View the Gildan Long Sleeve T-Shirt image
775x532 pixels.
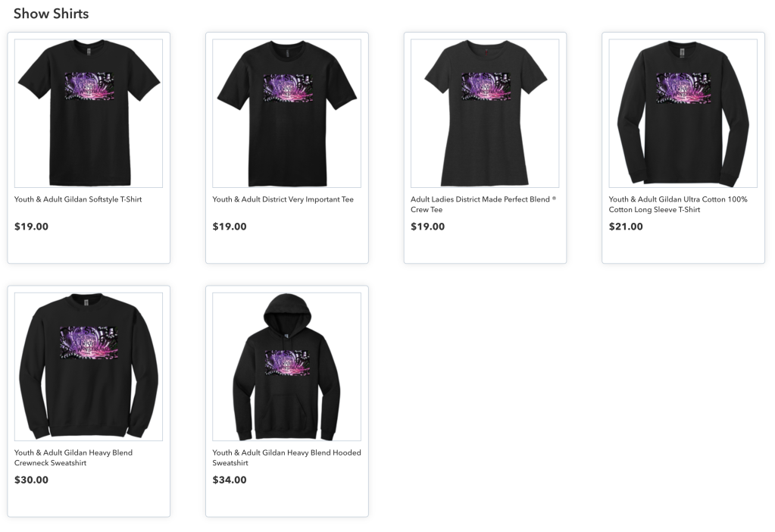click(x=683, y=113)
